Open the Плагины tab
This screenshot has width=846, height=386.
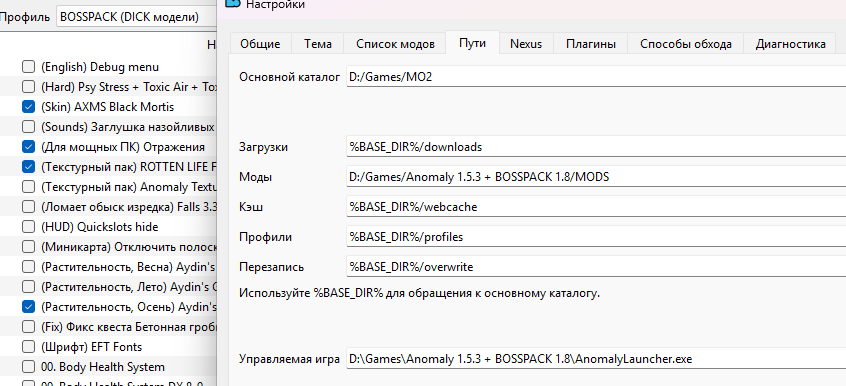pos(591,44)
